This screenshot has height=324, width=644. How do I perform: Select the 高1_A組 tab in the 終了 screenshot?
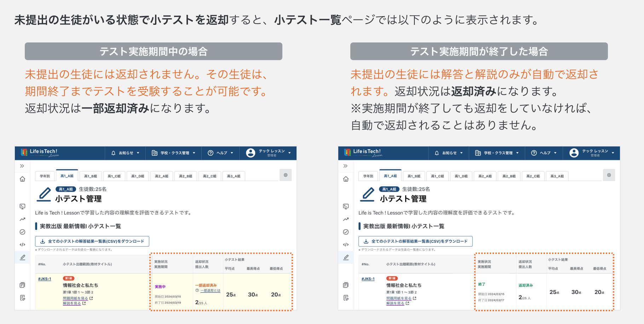390,176
